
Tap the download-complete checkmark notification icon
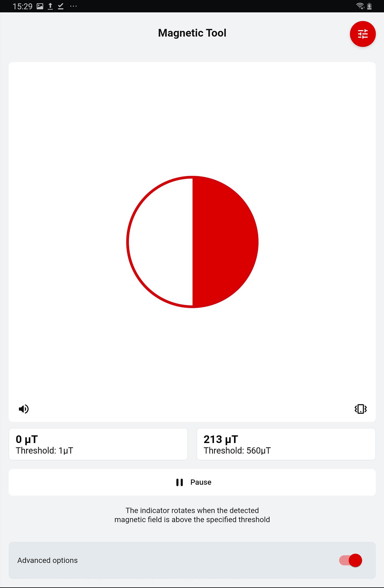61,6
